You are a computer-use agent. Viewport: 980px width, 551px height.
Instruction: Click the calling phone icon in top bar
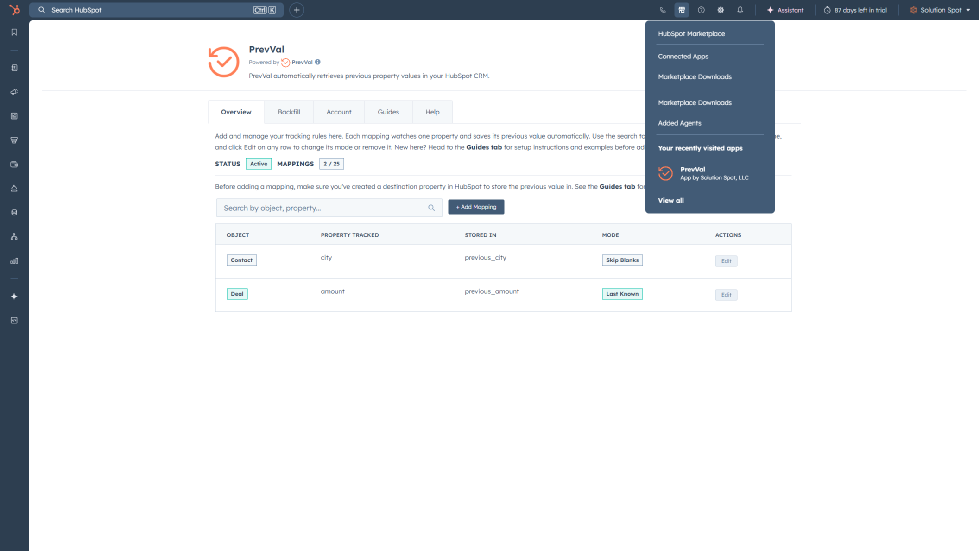pos(663,10)
